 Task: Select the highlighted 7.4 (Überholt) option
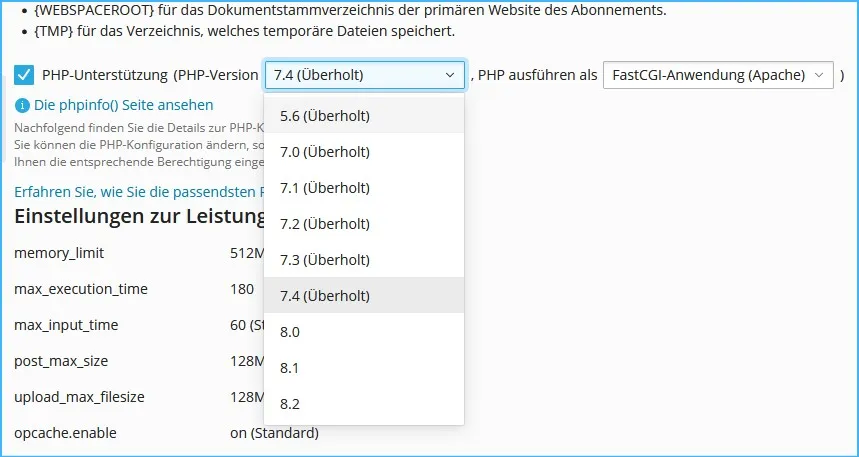click(x=364, y=296)
